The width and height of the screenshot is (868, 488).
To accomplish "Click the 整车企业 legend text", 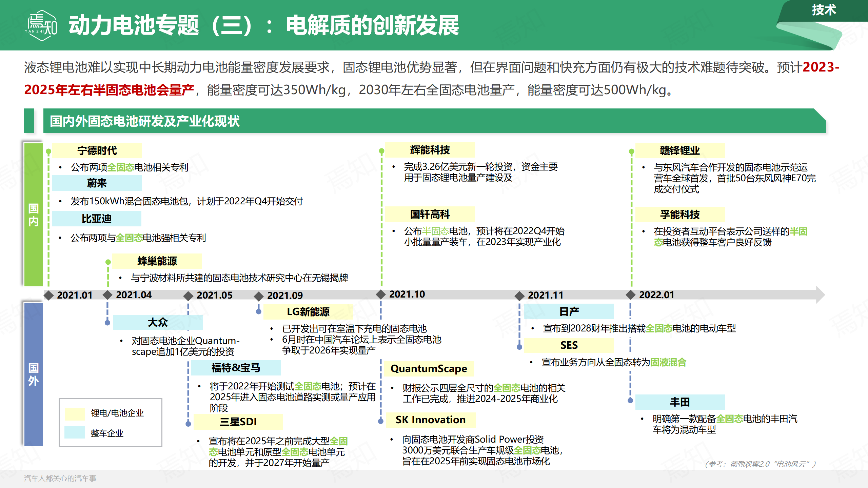I will click(107, 433).
